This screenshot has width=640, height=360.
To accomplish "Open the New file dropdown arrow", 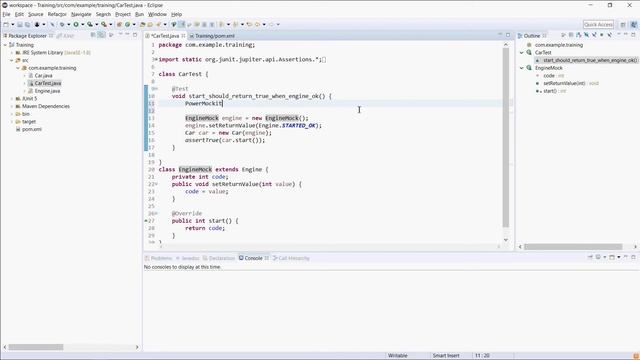I will click(13, 24).
